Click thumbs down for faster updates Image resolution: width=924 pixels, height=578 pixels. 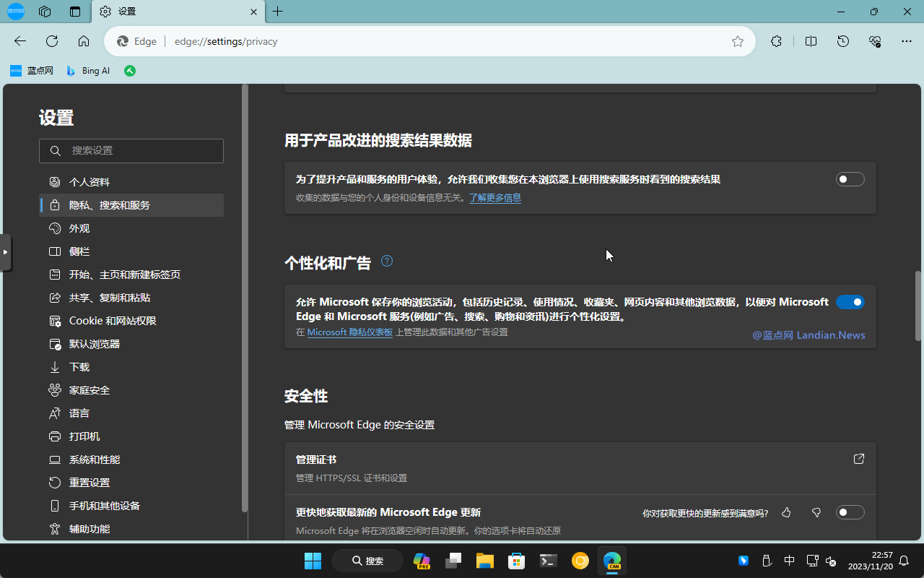(816, 512)
